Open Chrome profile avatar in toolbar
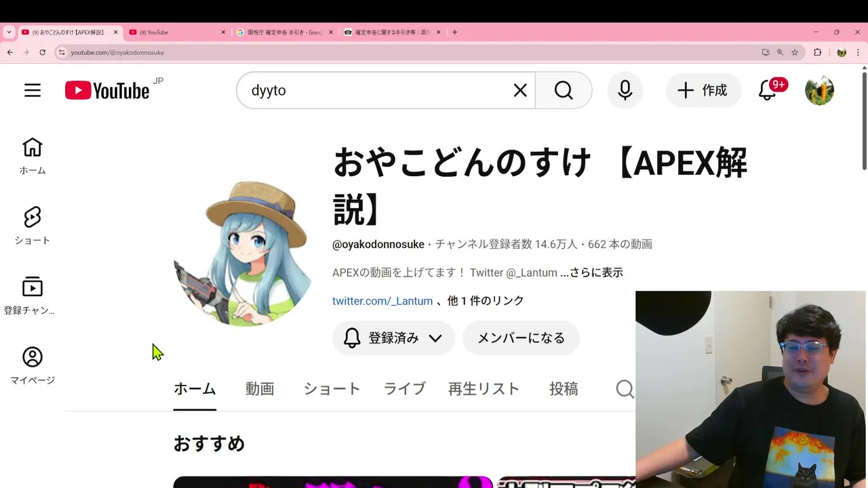This screenshot has width=868, height=488. pos(842,52)
